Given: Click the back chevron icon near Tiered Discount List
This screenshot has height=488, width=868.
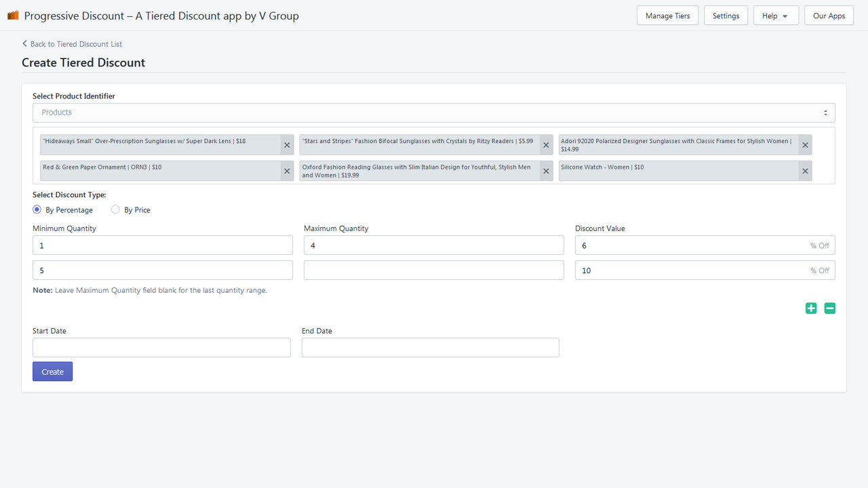Looking at the screenshot, I should 25,43.
